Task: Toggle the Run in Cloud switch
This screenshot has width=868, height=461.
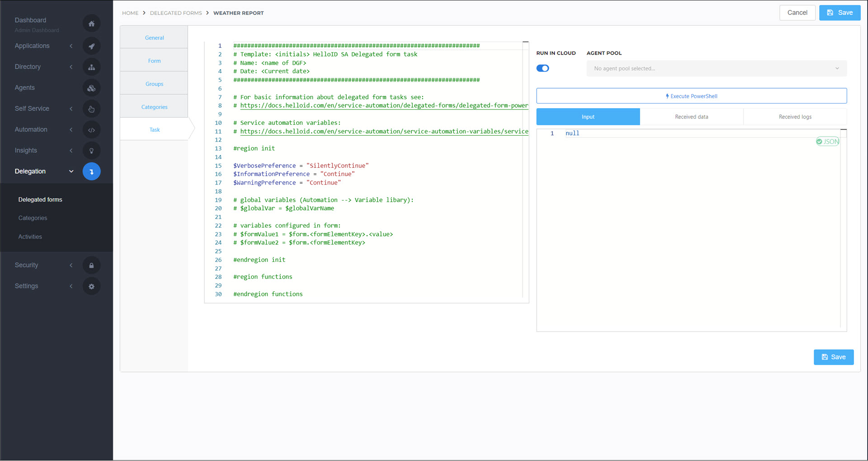Action: click(542, 68)
